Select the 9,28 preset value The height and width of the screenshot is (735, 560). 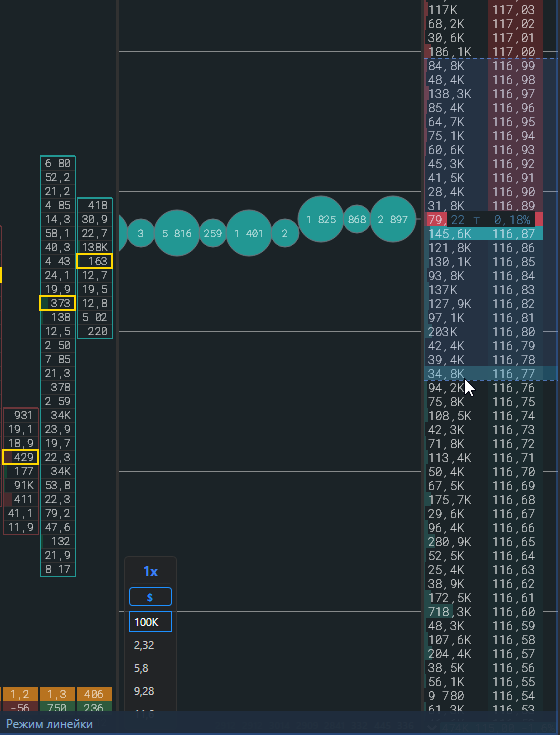tap(144, 691)
